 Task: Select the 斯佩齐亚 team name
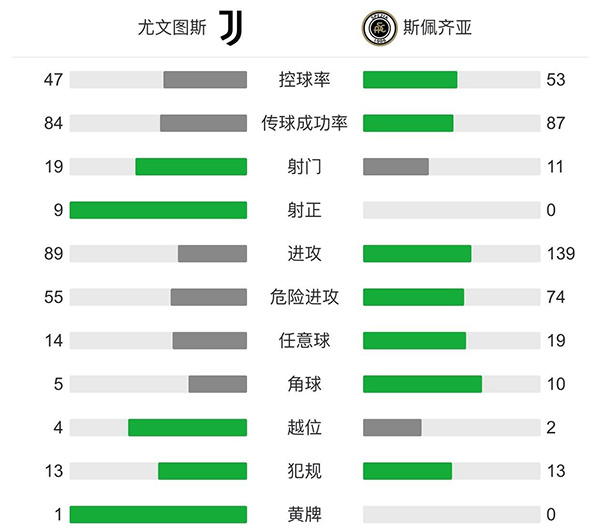coord(438,27)
